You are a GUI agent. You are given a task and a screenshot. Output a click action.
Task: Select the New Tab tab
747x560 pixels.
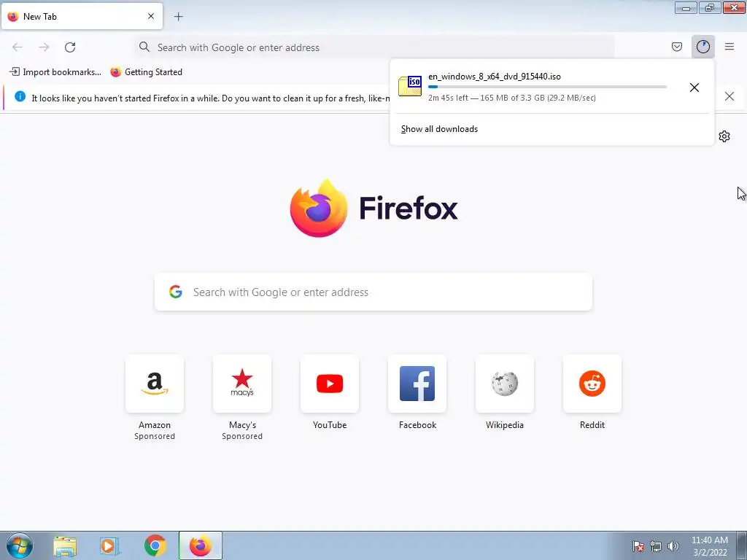click(82, 16)
